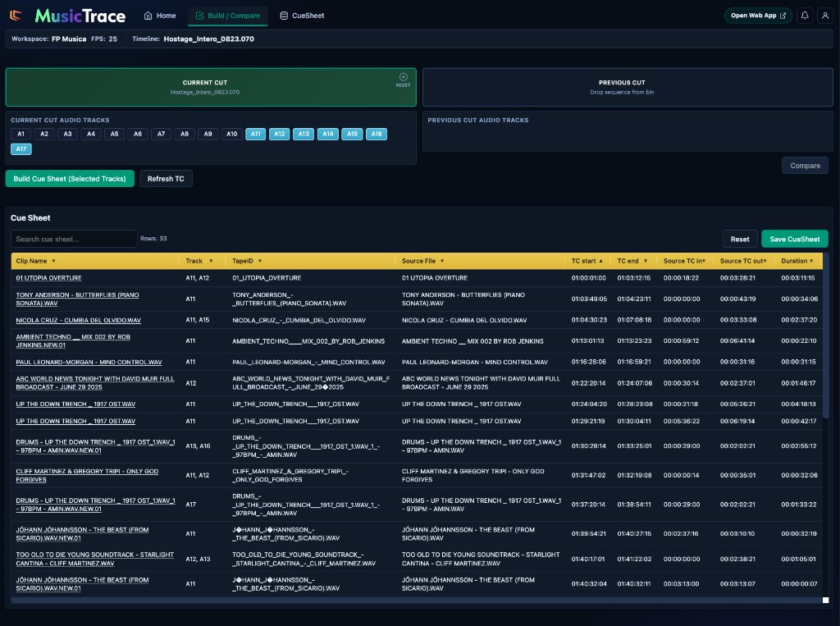Viewport: 840px width, 626px height.
Task: Deselect audio track A12
Action: (x=280, y=134)
